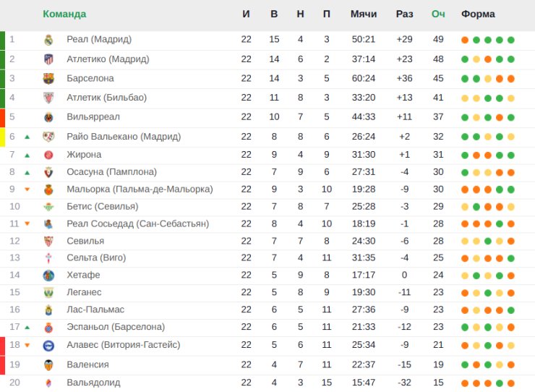Click the Getafe club crest icon
This screenshot has width=535, height=392.
click(x=48, y=276)
